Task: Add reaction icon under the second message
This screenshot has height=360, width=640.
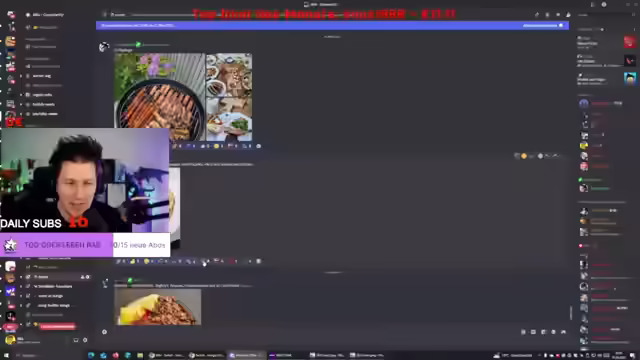Action: [258, 261]
